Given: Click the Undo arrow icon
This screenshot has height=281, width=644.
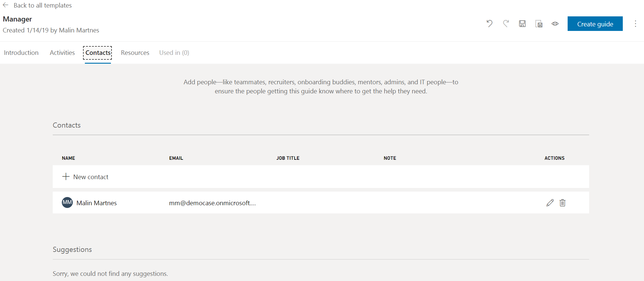Looking at the screenshot, I should coord(489,24).
